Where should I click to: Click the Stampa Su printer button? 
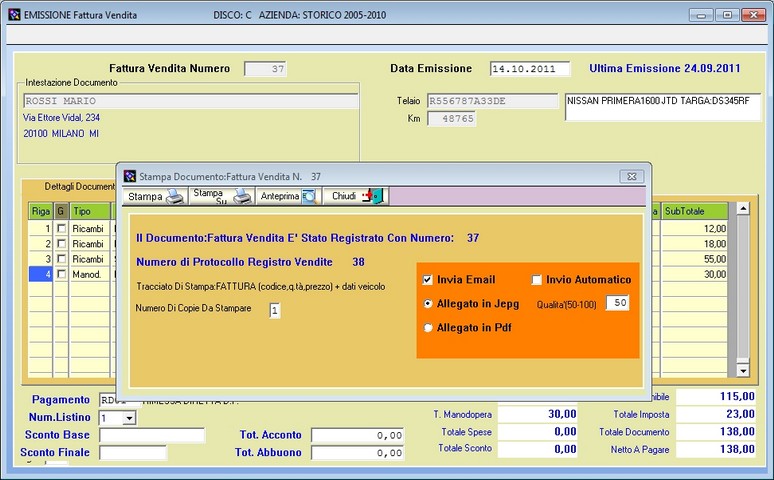click(222, 196)
